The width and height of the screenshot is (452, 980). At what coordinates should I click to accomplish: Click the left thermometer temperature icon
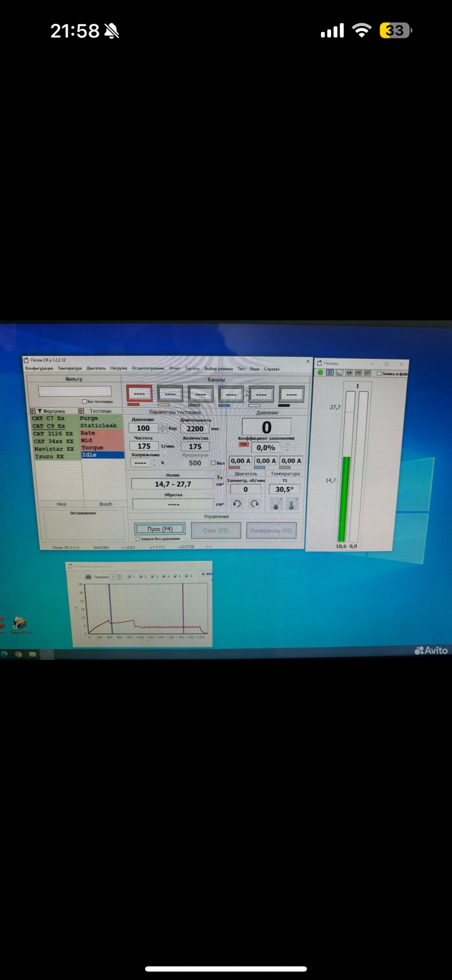coord(276,504)
